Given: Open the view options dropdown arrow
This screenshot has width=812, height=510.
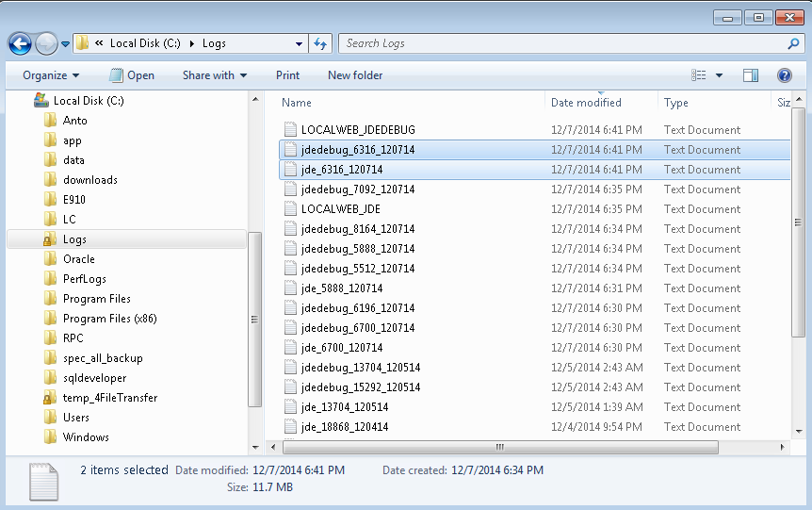Looking at the screenshot, I should (719, 75).
